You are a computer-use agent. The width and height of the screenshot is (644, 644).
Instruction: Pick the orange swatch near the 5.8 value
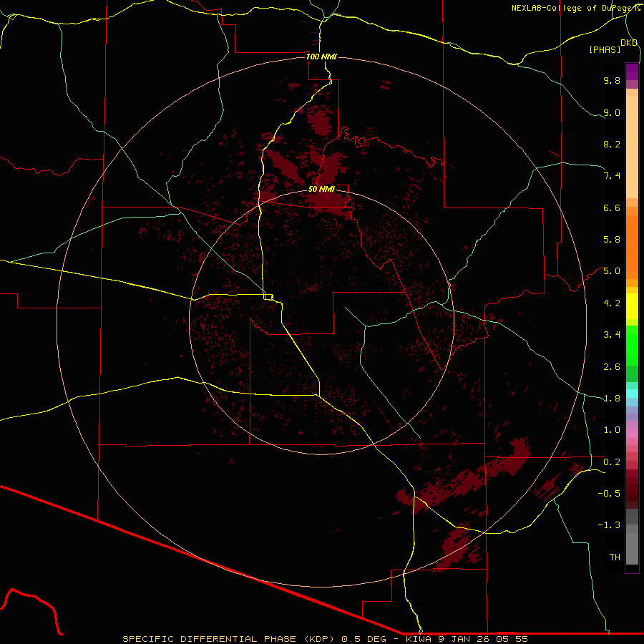(x=632, y=240)
